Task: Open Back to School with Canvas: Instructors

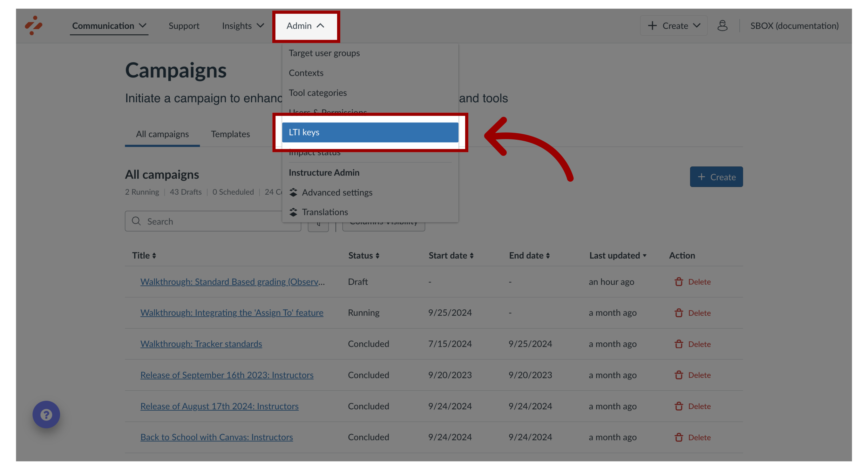Action: tap(216, 437)
